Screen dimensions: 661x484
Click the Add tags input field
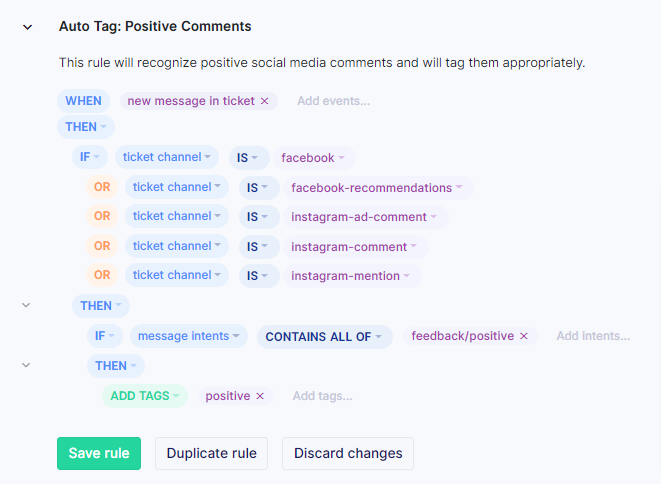pyautogui.click(x=322, y=396)
